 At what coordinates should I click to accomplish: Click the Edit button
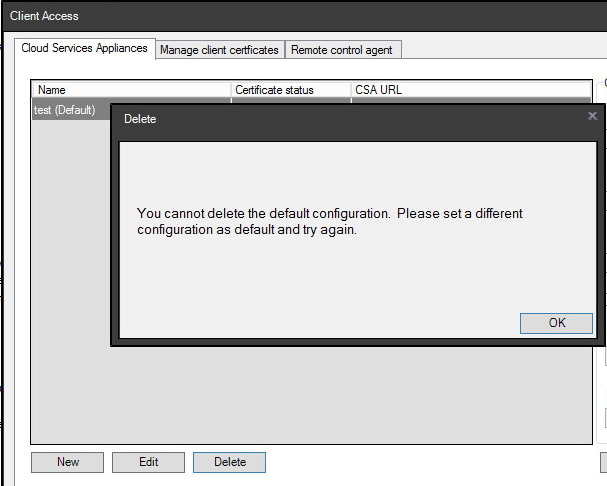coord(148,462)
